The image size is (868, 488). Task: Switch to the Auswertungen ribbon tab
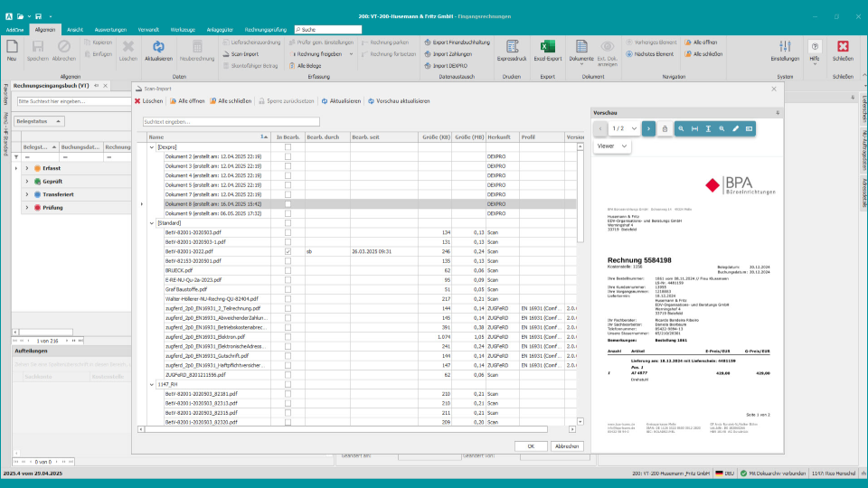(109, 30)
